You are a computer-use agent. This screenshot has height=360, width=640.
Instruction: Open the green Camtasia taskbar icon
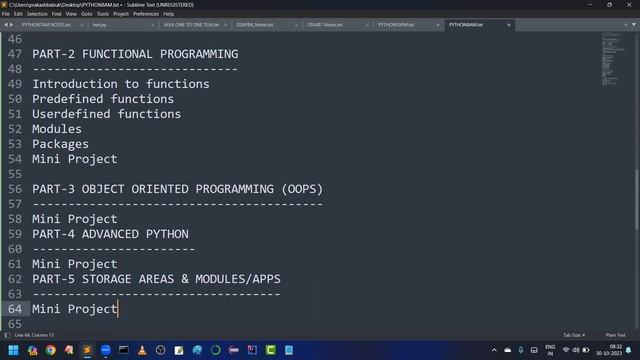(270, 350)
